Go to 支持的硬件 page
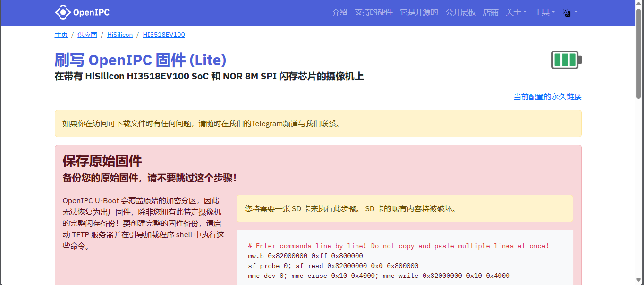This screenshot has height=285, width=644. click(x=373, y=12)
